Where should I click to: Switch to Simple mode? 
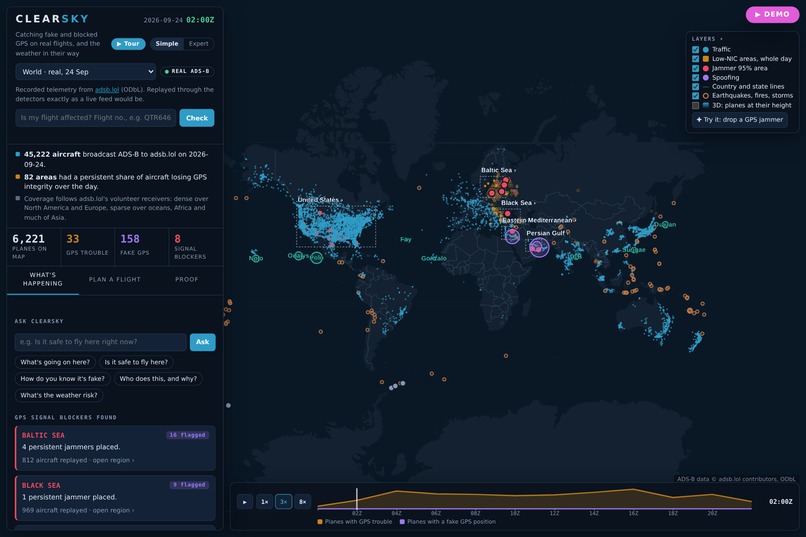pos(167,44)
